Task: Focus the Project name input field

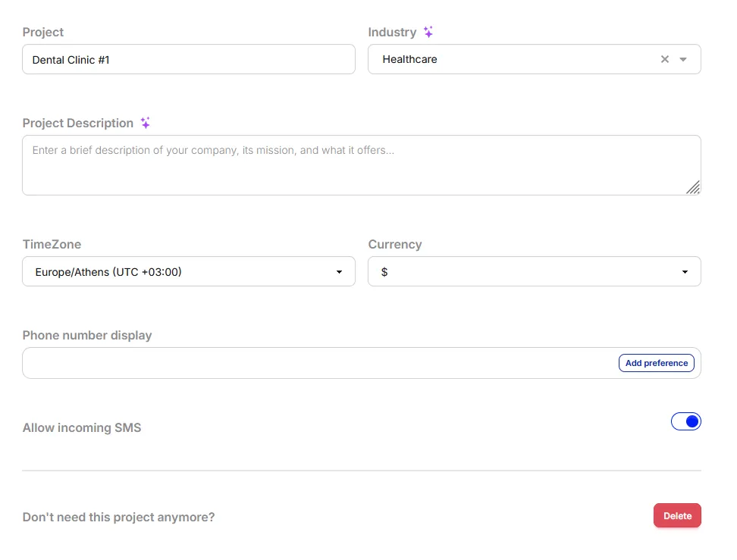Action: (x=189, y=59)
